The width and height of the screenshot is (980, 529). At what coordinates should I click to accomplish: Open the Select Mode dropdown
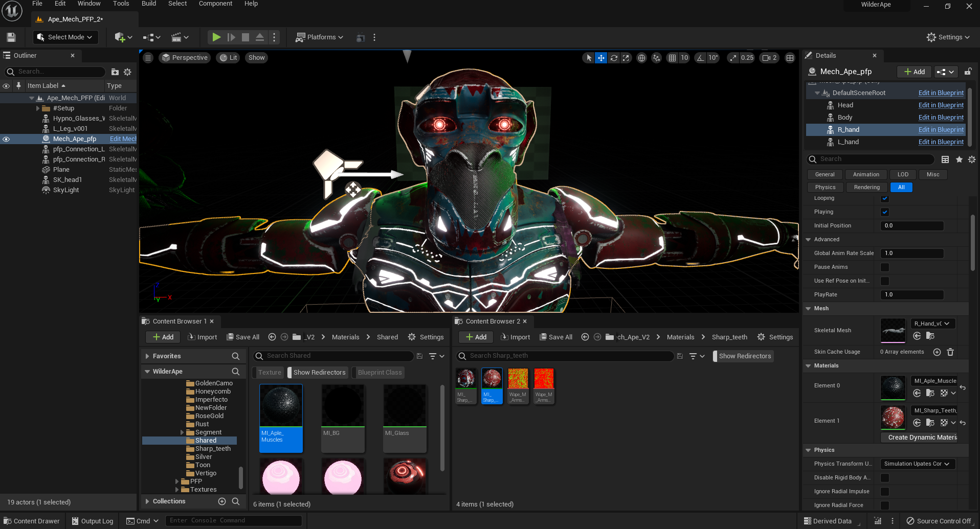point(65,37)
